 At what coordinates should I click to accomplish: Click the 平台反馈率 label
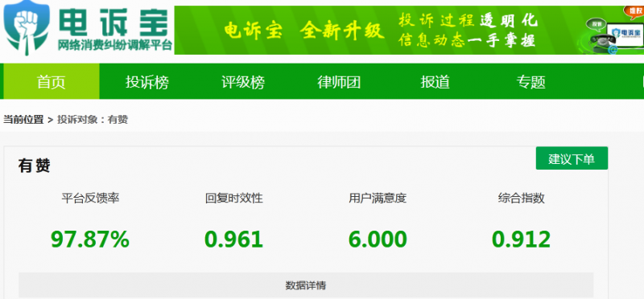point(90,199)
